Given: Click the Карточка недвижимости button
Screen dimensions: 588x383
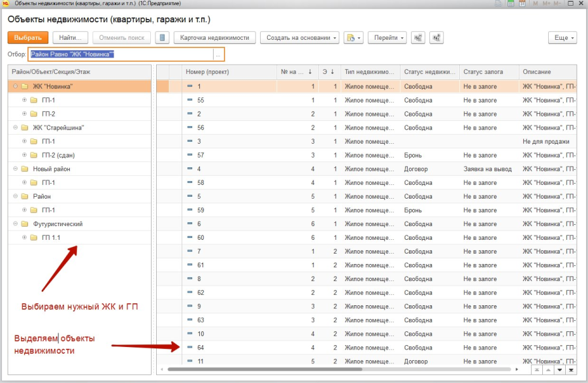Looking at the screenshot, I should tap(214, 38).
